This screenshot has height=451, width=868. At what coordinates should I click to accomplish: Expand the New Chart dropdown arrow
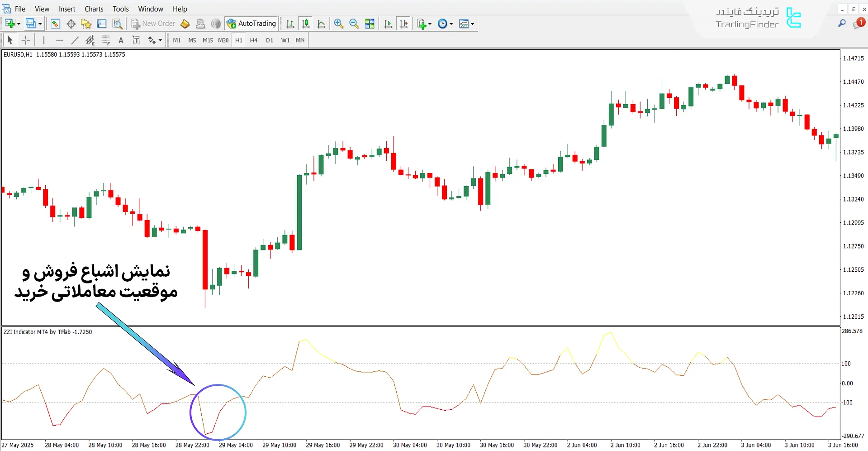click(x=19, y=24)
